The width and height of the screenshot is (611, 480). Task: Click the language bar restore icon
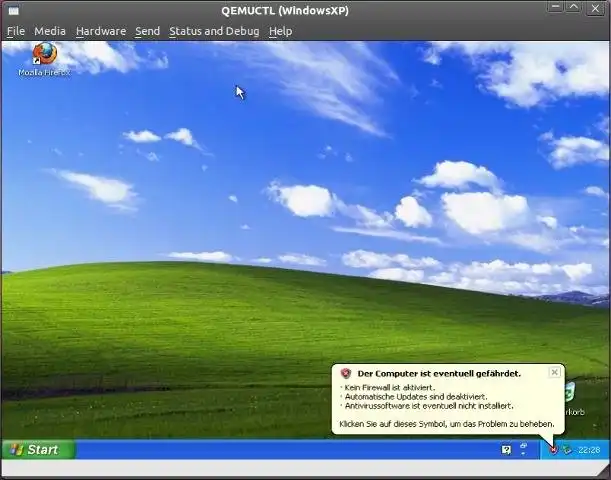click(x=524, y=445)
